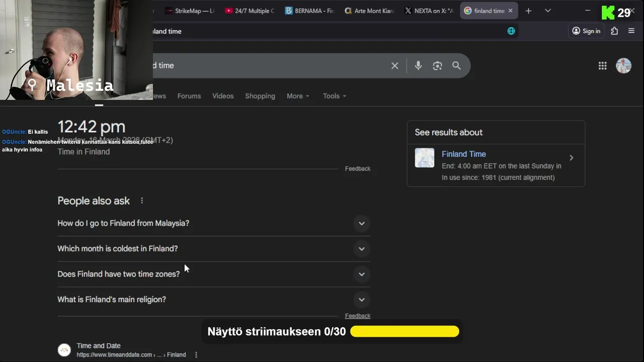The height and width of the screenshot is (362, 644).
Task: Switch to the Videos search tab
Action: point(223,96)
